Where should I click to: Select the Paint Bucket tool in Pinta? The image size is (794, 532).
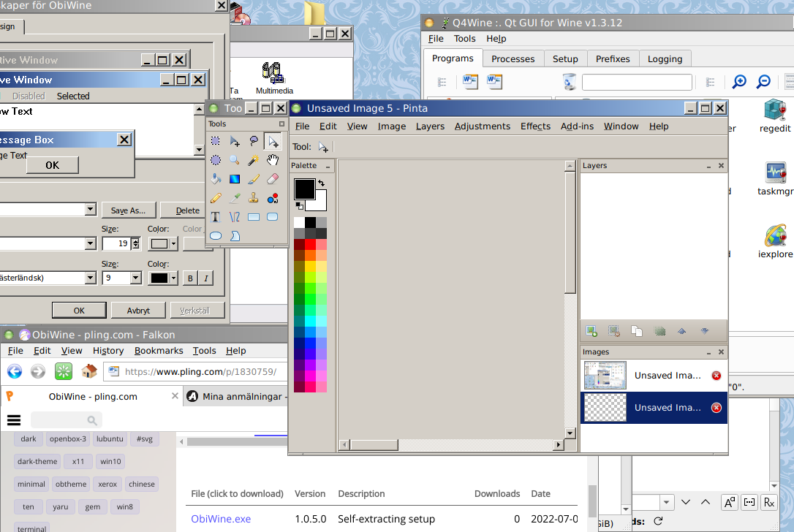(216, 179)
